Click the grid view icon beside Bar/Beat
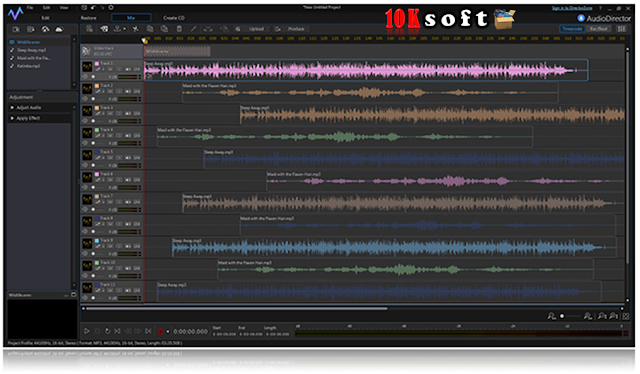 pyautogui.click(x=622, y=29)
